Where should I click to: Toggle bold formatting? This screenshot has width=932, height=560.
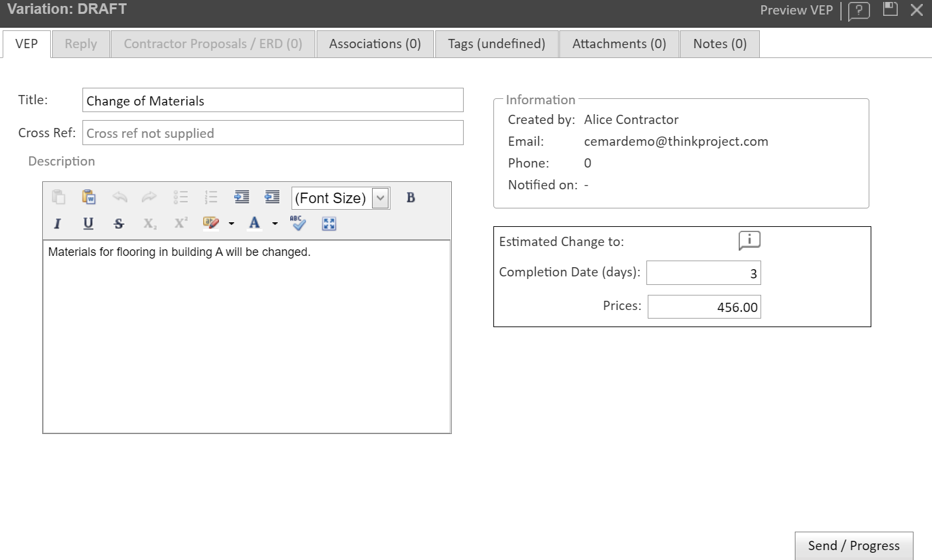click(x=410, y=197)
